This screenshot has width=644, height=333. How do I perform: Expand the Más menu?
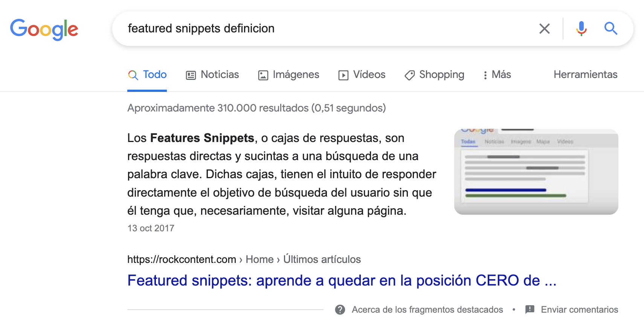click(497, 75)
